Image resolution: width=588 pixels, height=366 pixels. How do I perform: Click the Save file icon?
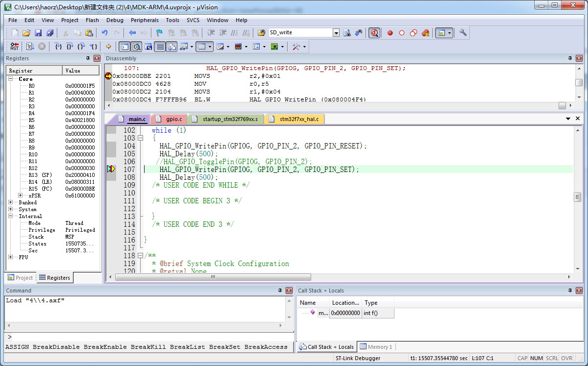(x=38, y=33)
